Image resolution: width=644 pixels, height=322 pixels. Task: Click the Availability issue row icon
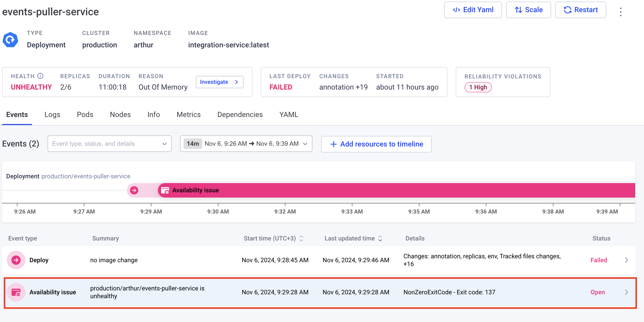point(16,292)
